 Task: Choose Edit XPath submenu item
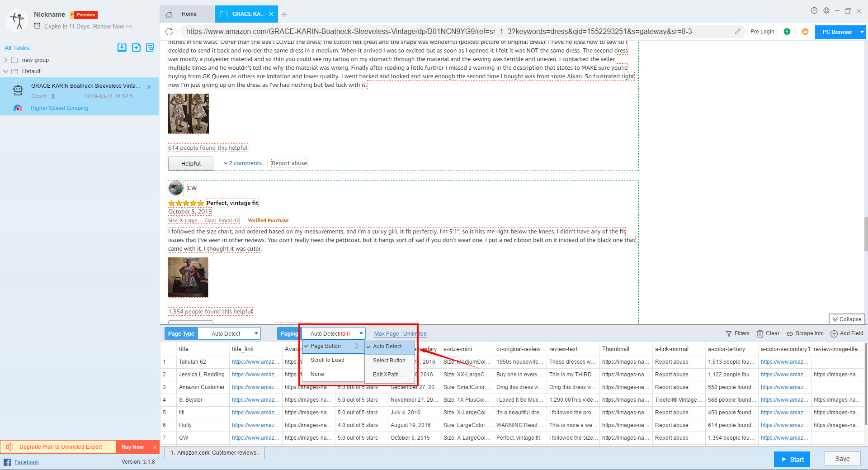point(390,375)
